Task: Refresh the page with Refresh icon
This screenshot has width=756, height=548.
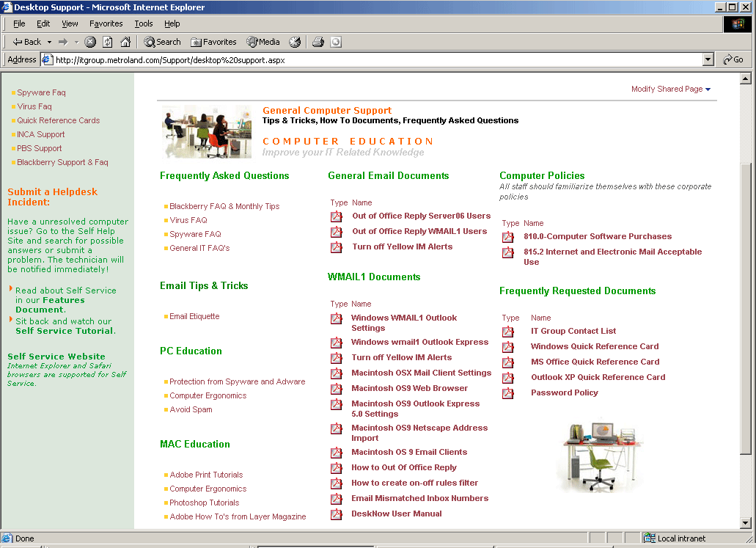Action: pyautogui.click(x=108, y=42)
